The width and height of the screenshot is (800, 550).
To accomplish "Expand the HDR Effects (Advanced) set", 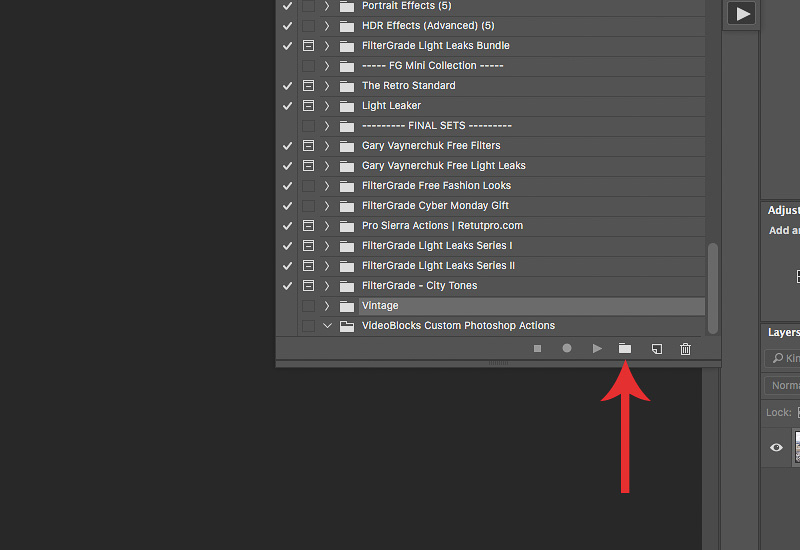I will 327,26.
